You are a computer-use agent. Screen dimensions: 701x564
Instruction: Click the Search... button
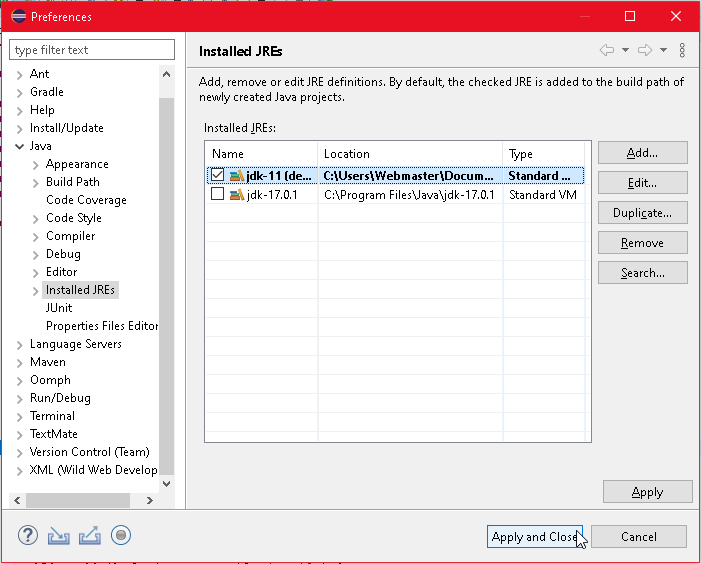[642, 273]
